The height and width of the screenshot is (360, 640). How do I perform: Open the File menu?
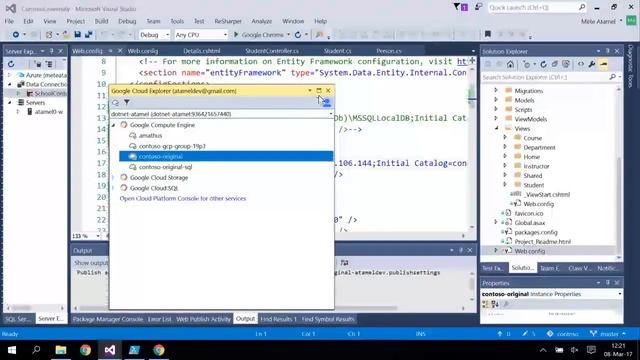pyautogui.click(x=9, y=21)
